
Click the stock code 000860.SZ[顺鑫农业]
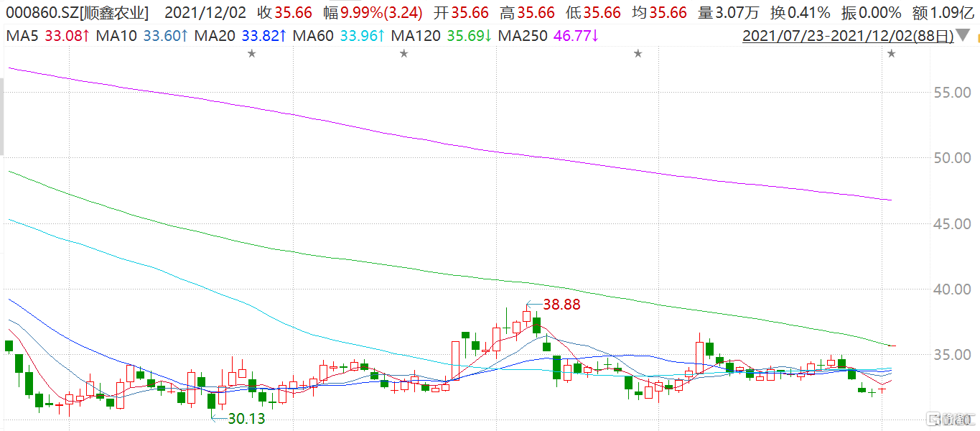click(x=78, y=12)
